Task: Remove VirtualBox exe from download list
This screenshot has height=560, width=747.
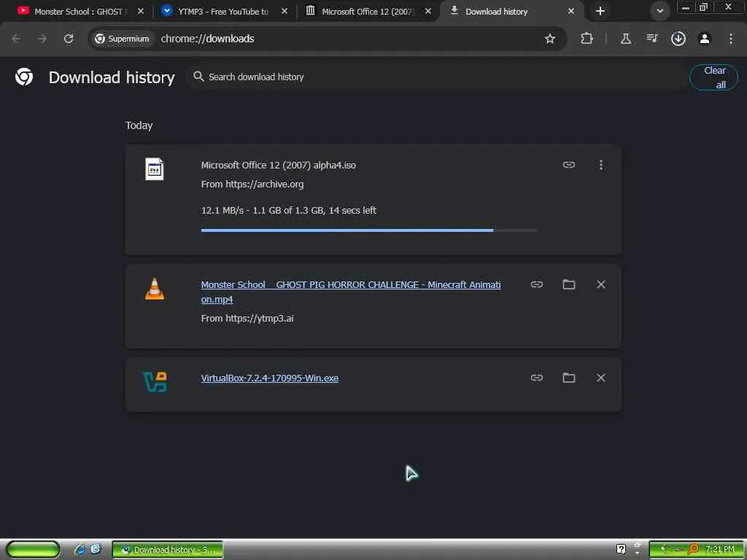Action: tap(601, 378)
